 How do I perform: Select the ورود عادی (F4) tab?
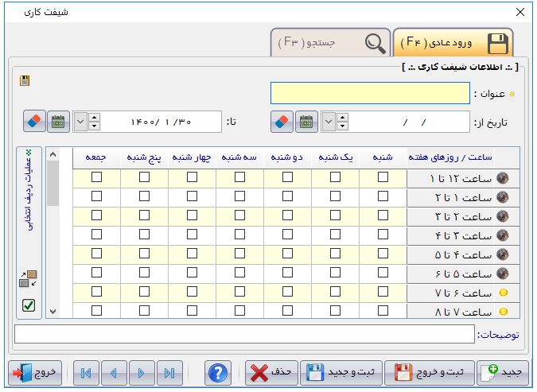click(453, 43)
